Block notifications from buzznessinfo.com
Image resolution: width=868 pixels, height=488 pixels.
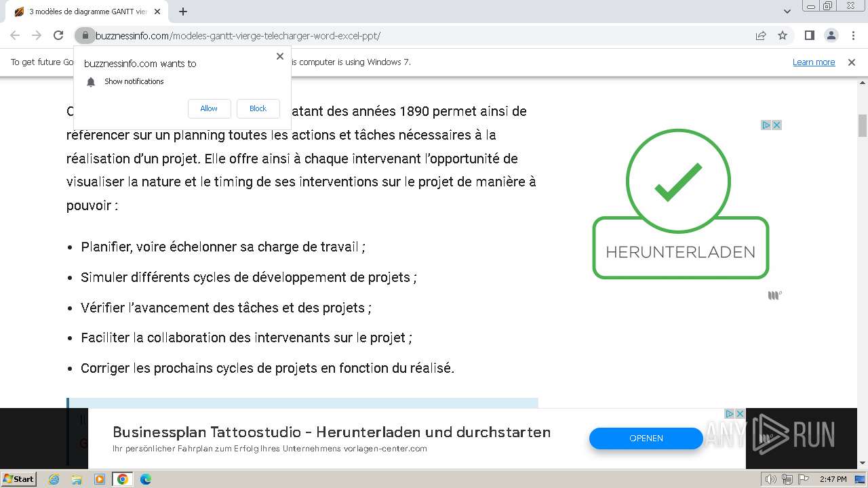click(x=258, y=108)
